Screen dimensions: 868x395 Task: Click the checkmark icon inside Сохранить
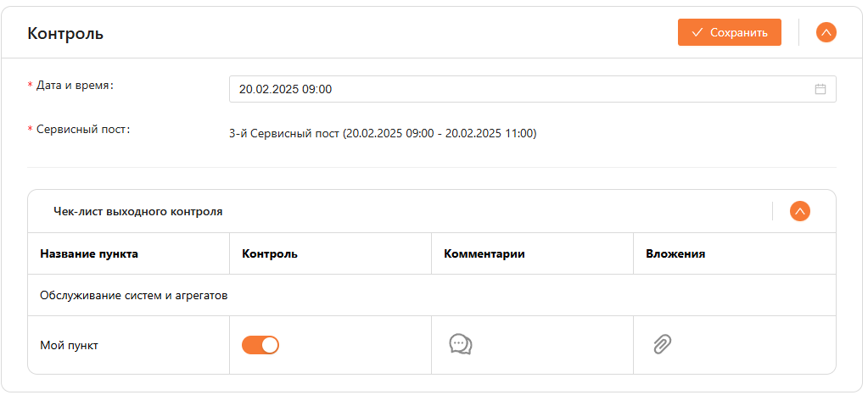(697, 32)
